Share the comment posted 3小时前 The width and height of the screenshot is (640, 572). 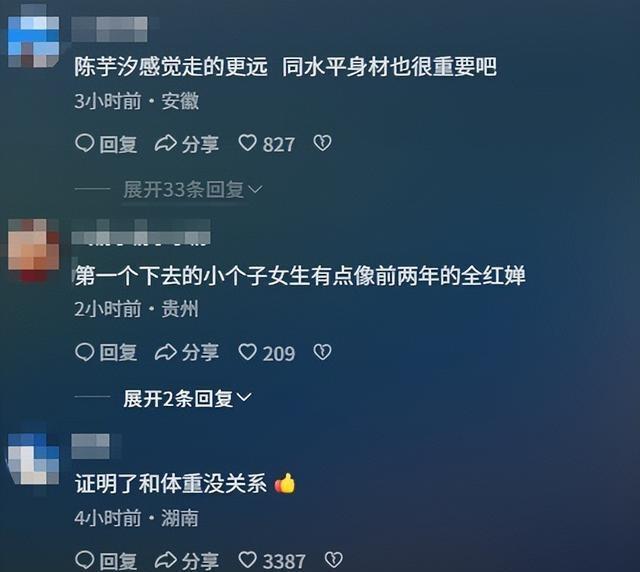tap(187, 144)
